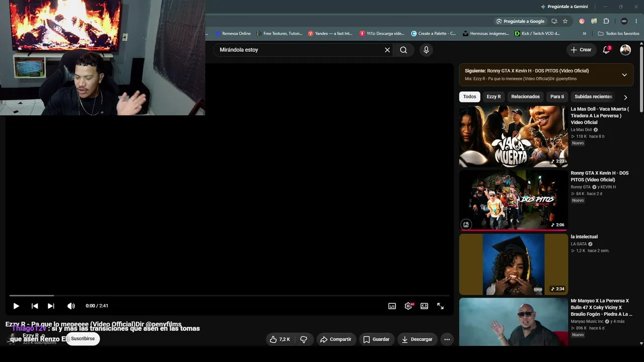The width and height of the screenshot is (644, 362).
Task: Dislike the video with thumbs down
Action: coord(303,339)
